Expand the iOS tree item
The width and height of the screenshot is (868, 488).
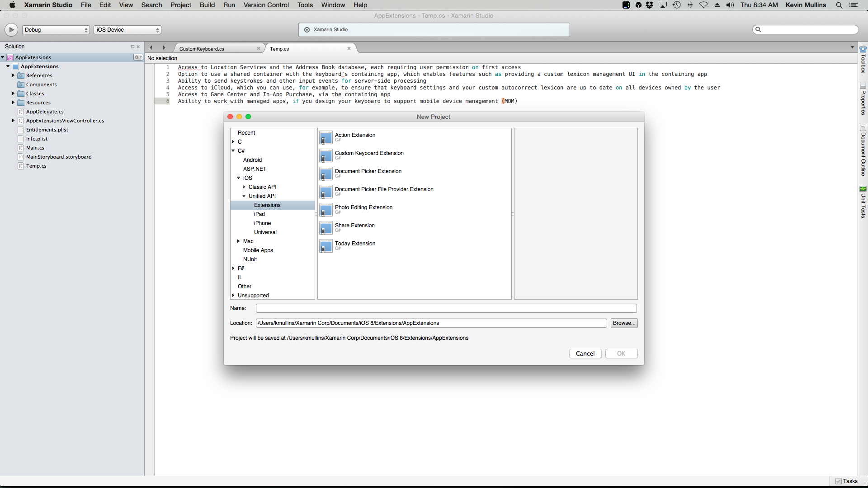click(238, 178)
